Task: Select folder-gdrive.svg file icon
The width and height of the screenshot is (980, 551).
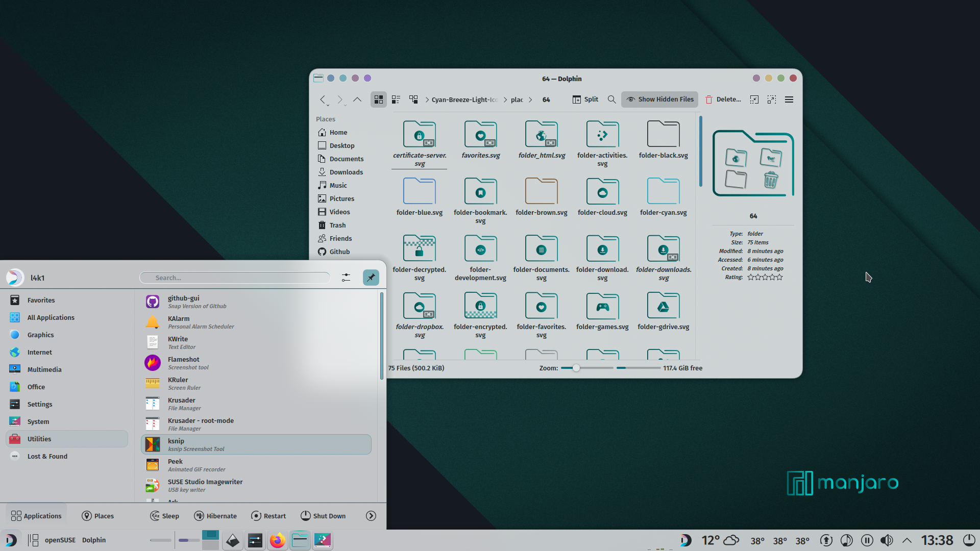Action: [x=663, y=306]
